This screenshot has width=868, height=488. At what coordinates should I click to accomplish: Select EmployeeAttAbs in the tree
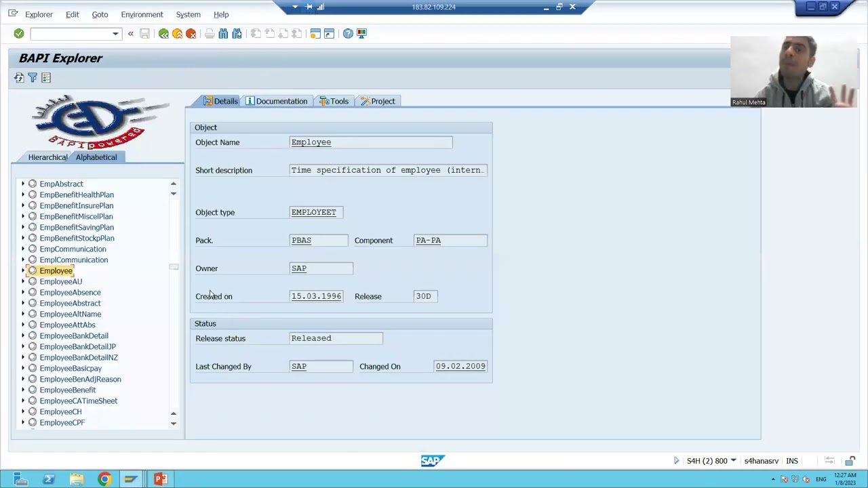click(x=67, y=325)
